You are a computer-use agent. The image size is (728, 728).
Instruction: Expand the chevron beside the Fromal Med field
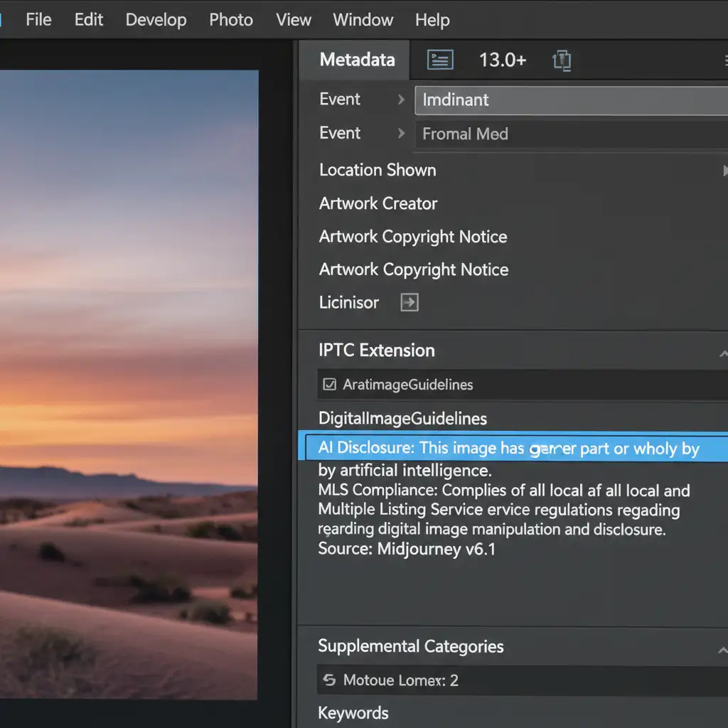[x=401, y=134]
